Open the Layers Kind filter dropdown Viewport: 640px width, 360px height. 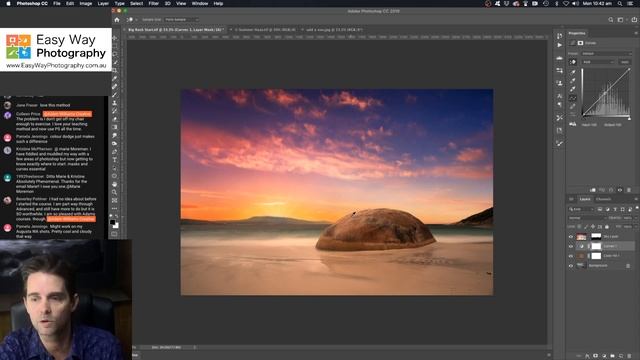tap(582, 209)
